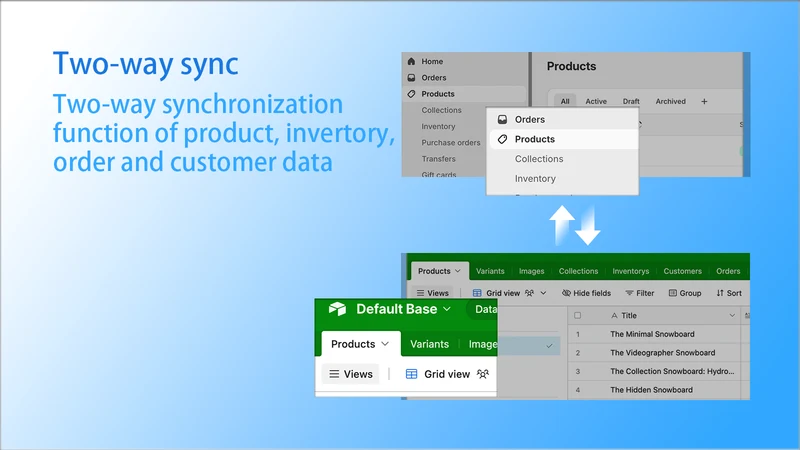Tick the select-all checkbox in grid header
Screen dimensions: 800x450
tap(578, 316)
